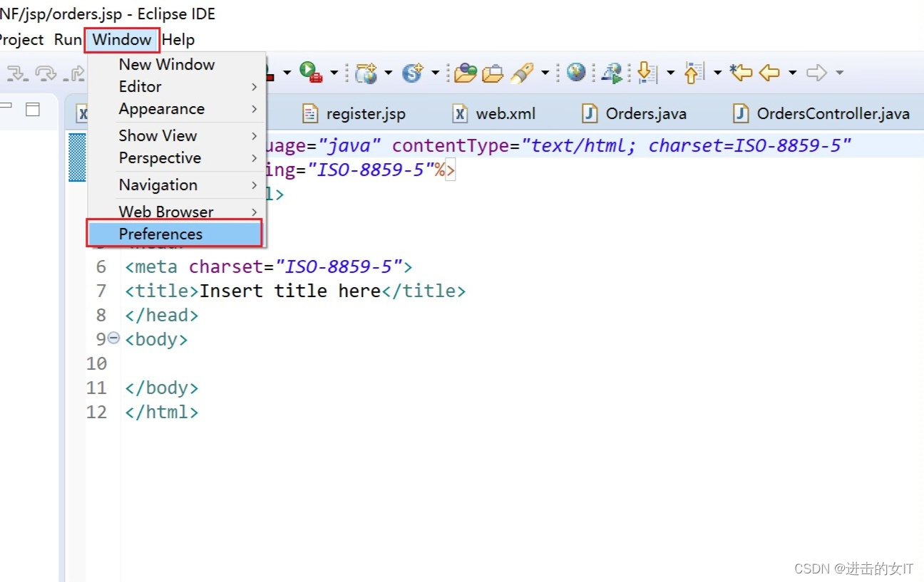
Task: Click the opening <body> tag
Action: [x=156, y=339]
